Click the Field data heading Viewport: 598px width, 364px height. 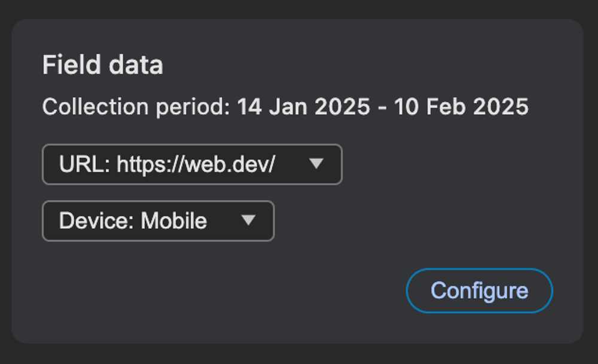pyautogui.click(x=103, y=65)
